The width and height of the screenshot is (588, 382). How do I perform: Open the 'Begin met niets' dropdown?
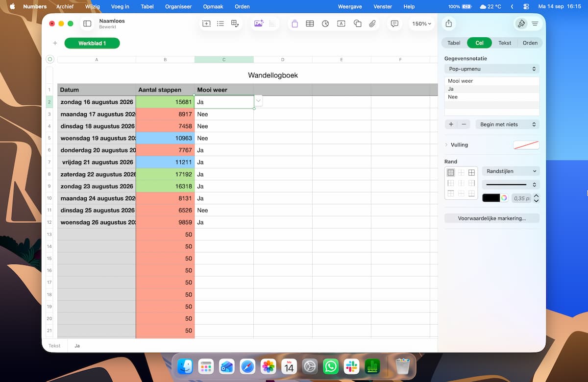(507, 124)
